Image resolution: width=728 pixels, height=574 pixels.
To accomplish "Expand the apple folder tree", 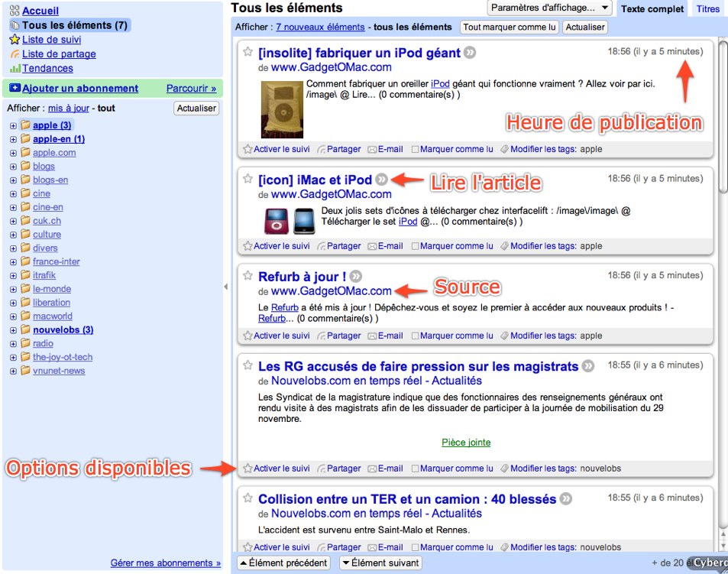I will click(13, 126).
